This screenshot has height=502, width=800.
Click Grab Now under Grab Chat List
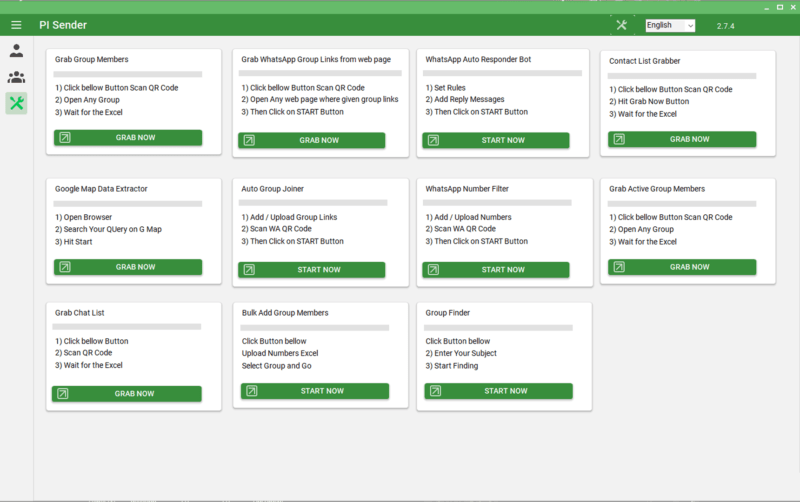pos(127,394)
